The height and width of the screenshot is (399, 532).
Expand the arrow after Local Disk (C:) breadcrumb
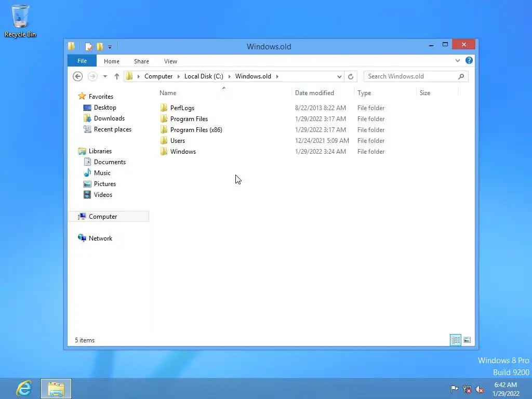229,76
